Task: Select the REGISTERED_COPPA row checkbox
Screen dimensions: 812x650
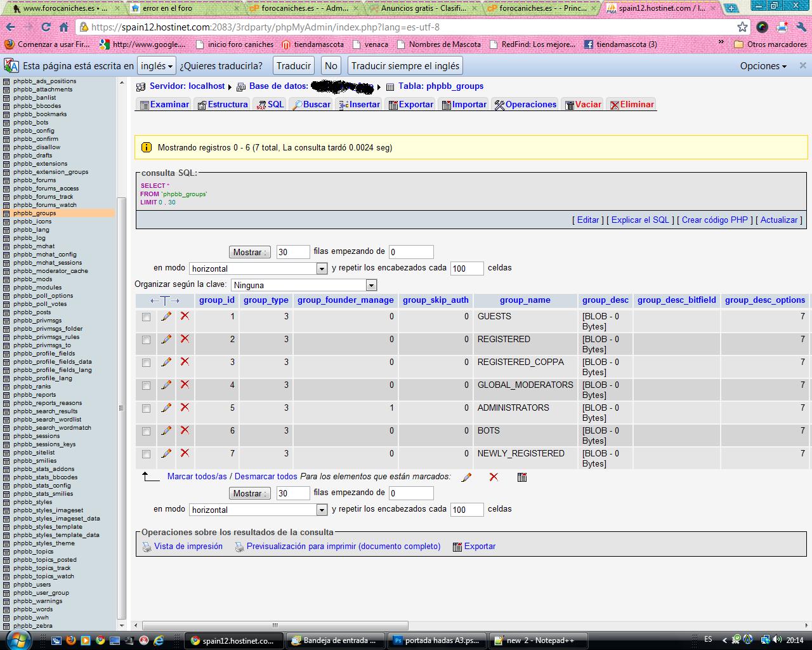Action: (147, 362)
